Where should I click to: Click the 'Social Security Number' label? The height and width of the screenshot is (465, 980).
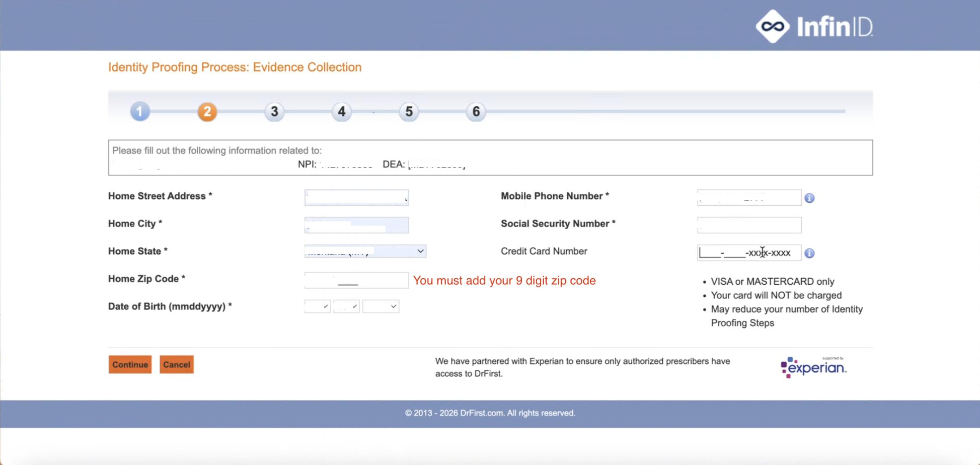(558, 224)
